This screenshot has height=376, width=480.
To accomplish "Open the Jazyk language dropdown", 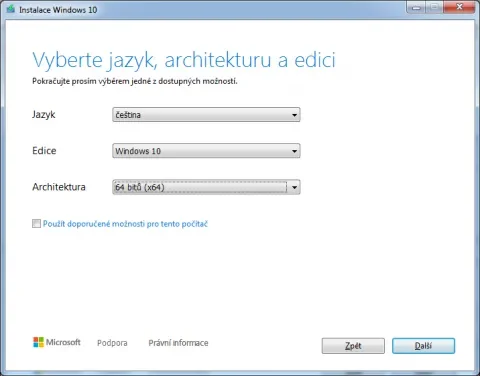I will pyautogui.click(x=206, y=115).
